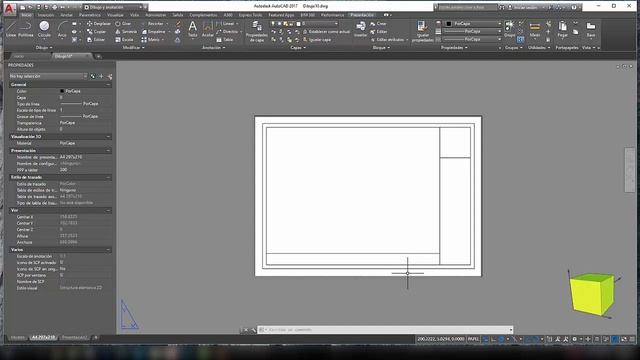640x360 pixels.
Task: Open the Administrar ribbon tab
Action: click(156, 15)
